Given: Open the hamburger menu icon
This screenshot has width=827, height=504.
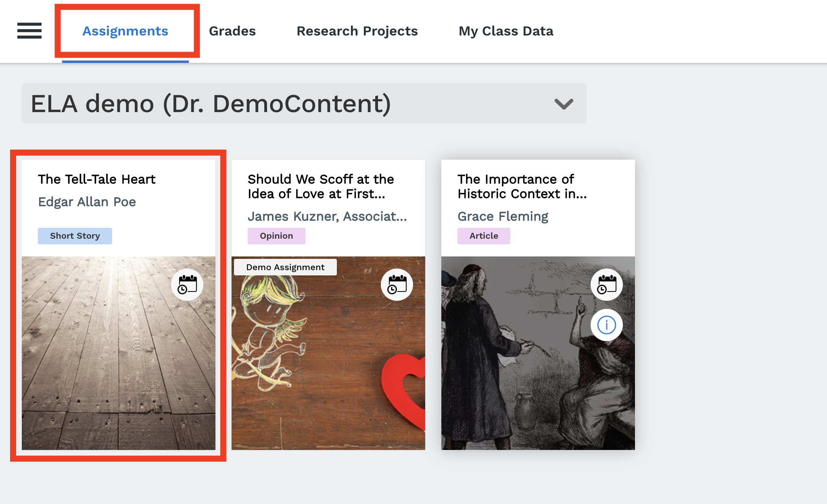Looking at the screenshot, I should 29,31.
